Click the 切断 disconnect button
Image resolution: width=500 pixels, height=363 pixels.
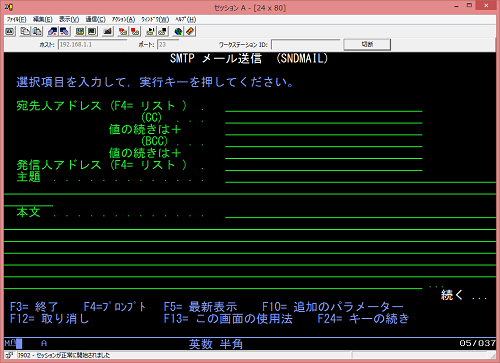point(367,44)
